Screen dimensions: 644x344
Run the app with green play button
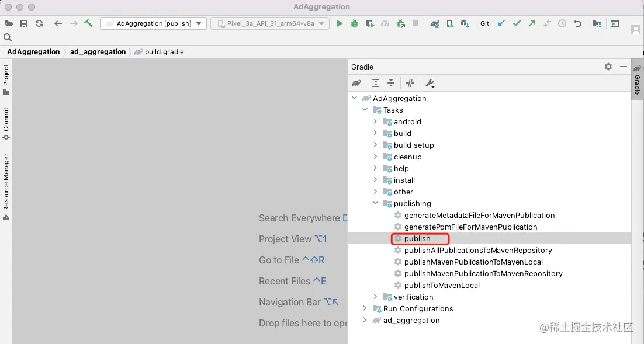click(340, 23)
